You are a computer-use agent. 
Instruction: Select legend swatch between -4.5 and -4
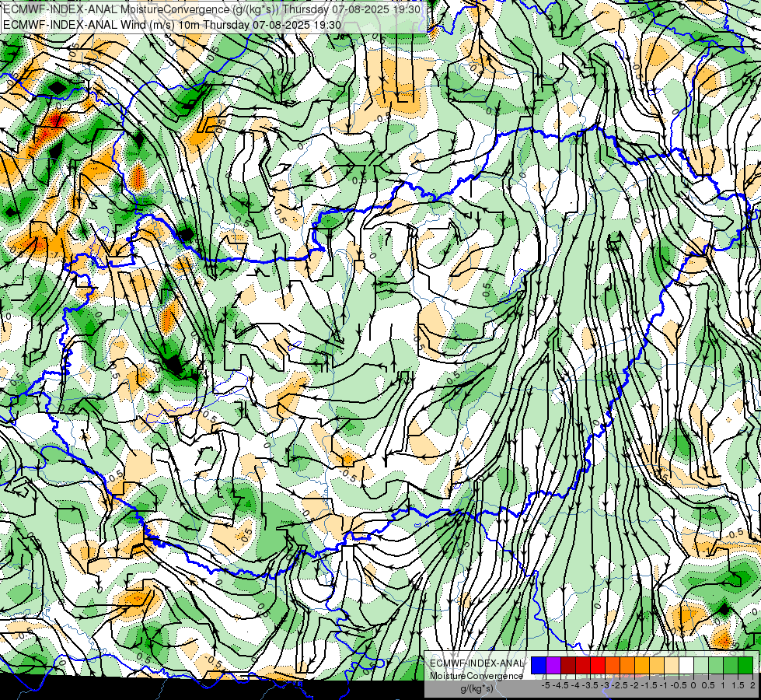[568, 666]
